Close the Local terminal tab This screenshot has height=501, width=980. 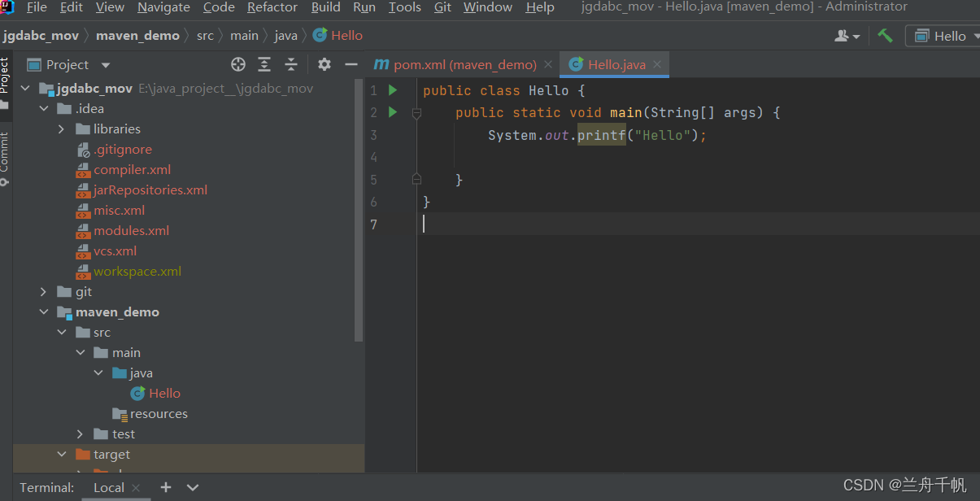point(136,488)
